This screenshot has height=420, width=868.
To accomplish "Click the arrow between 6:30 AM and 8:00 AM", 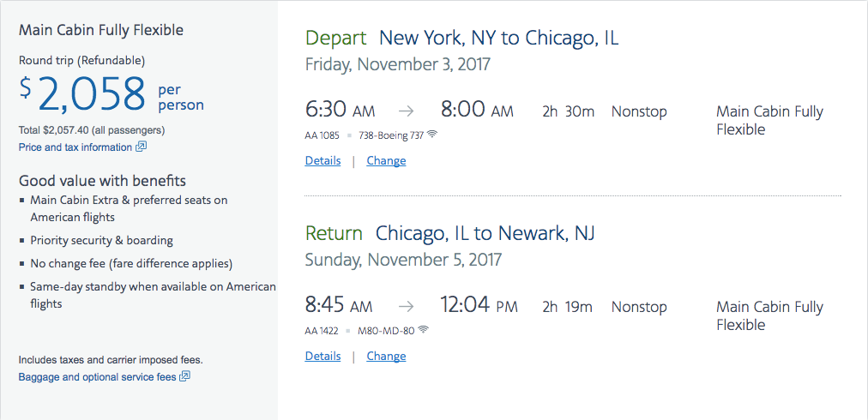I will coord(407,111).
